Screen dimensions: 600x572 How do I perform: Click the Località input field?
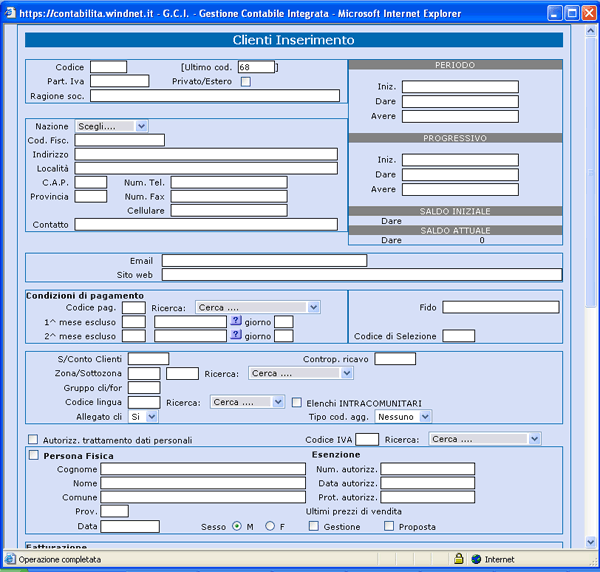pyautogui.click(x=206, y=168)
